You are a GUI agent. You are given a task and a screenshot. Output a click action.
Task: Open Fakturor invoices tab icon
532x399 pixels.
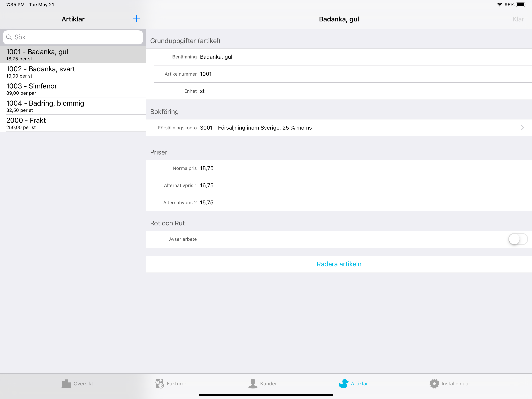[x=159, y=383]
